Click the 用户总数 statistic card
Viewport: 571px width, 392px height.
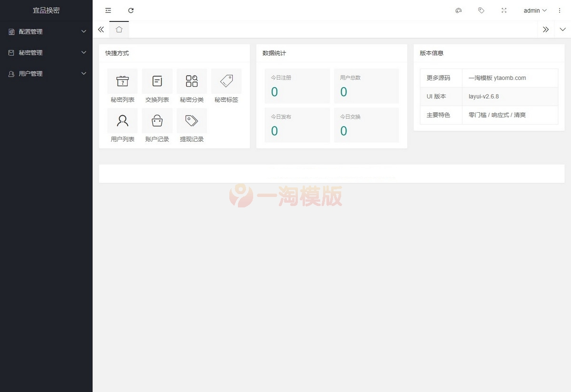[x=366, y=86]
